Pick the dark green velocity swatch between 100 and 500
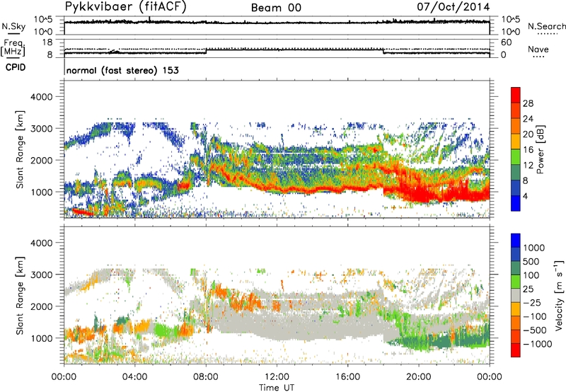The width and height of the screenshot is (566, 392). click(516, 268)
